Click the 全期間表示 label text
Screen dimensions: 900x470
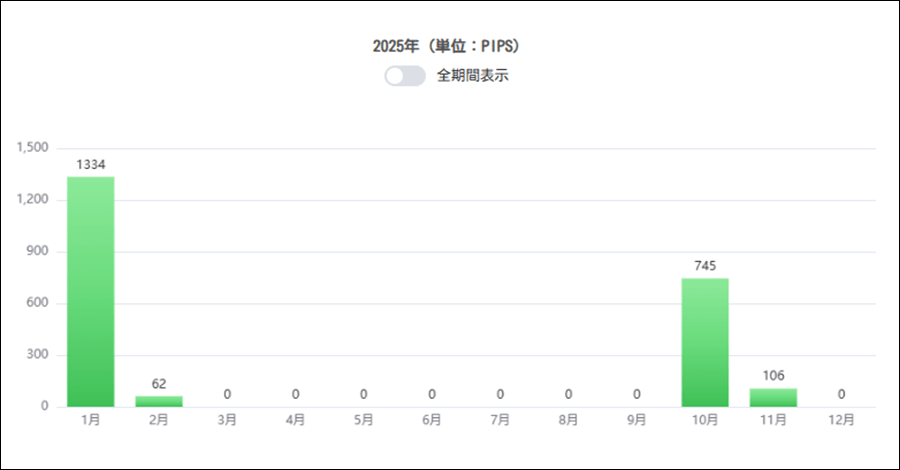click(473, 76)
